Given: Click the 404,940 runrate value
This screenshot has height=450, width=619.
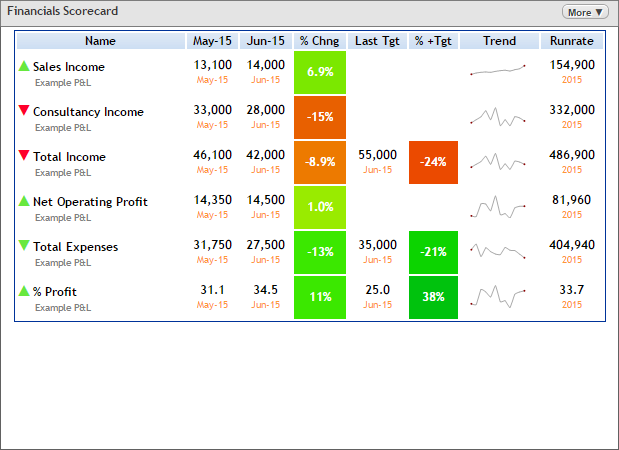Looking at the screenshot, I should tap(572, 245).
